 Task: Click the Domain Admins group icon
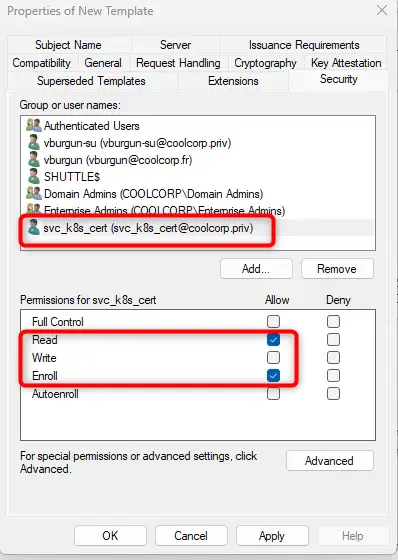(34, 193)
